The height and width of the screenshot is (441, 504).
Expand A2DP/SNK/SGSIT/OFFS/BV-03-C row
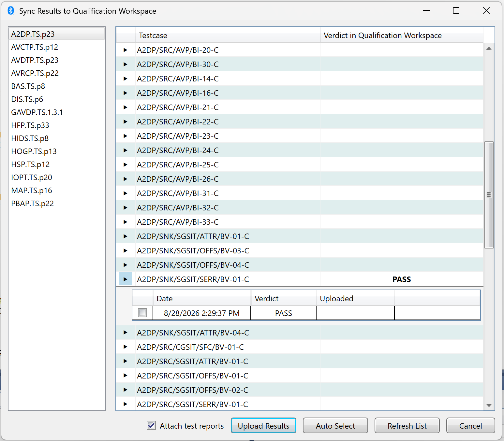(126, 251)
